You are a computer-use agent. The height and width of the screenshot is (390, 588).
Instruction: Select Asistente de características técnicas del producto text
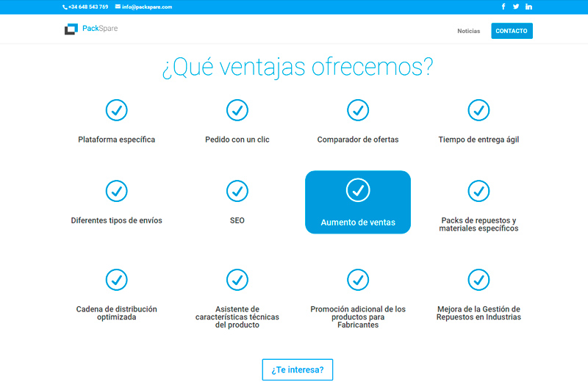tap(237, 317)
